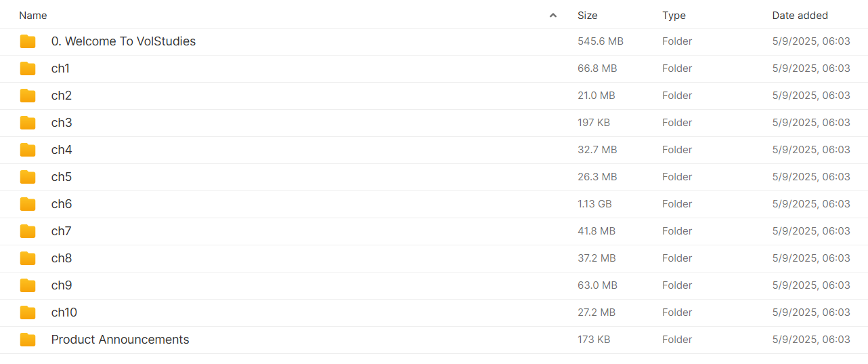
Task: Click the Welcome To VolStudies folder icon
Action: 28,41
